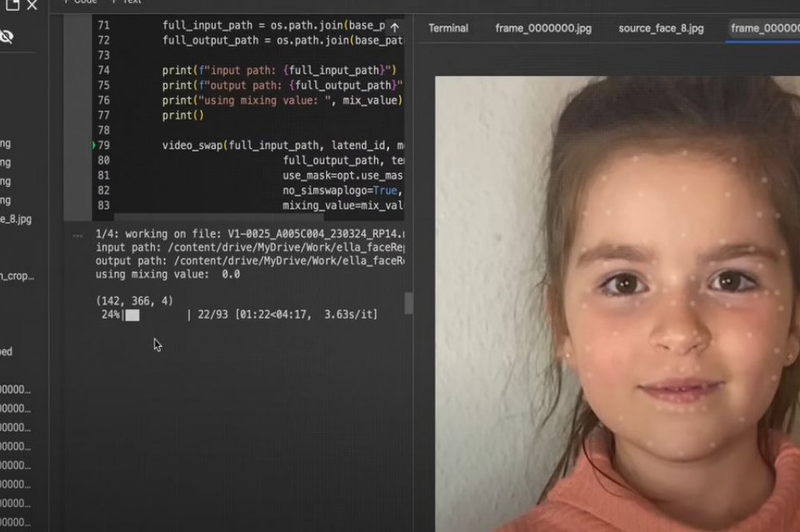This screenshot has width=800, height=532.
Task: Move the code cell up with arrow
Action: click(394, 27)
